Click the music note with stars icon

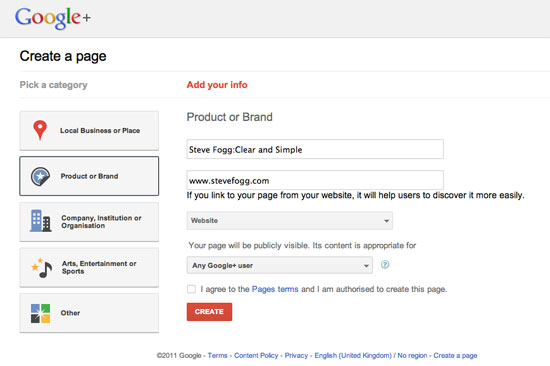click(42, 268)
